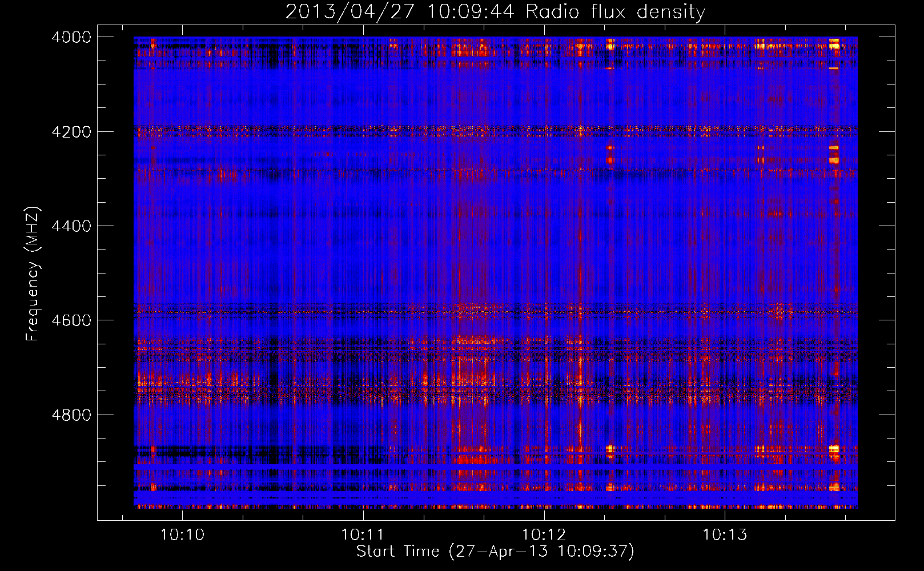This screenshot has height=571, width=924.
Task: Click the 4000 frequency tick label
Action: click(x=71, y=37)
